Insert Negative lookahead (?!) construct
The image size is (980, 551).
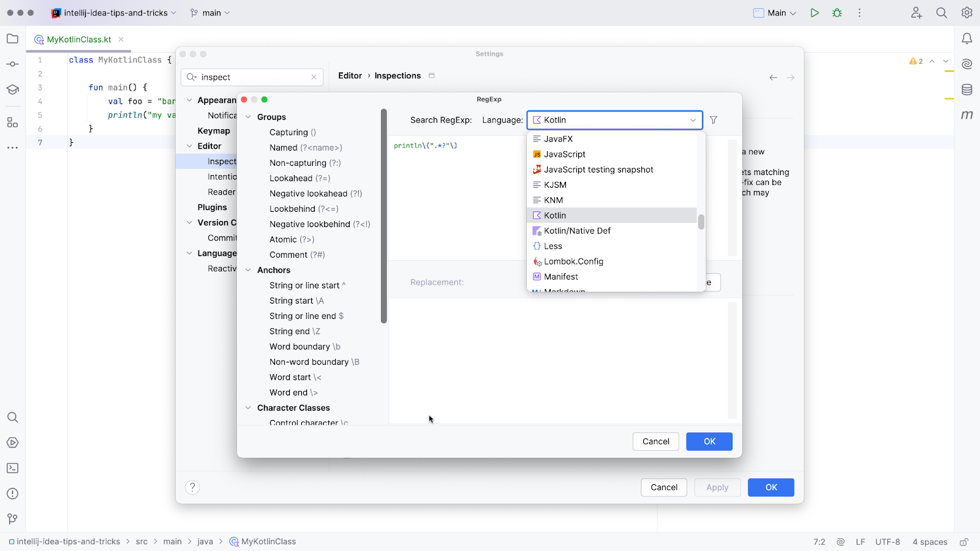pyautogui.click(x=315, y=193)
